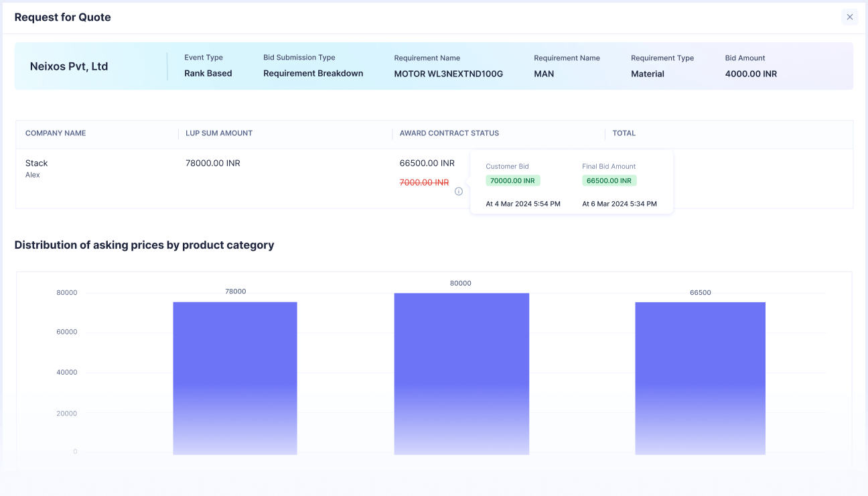This screenshot has height=496, width=868.
Task: Click the 66500 rightmost chart bar
Action: 700,375
